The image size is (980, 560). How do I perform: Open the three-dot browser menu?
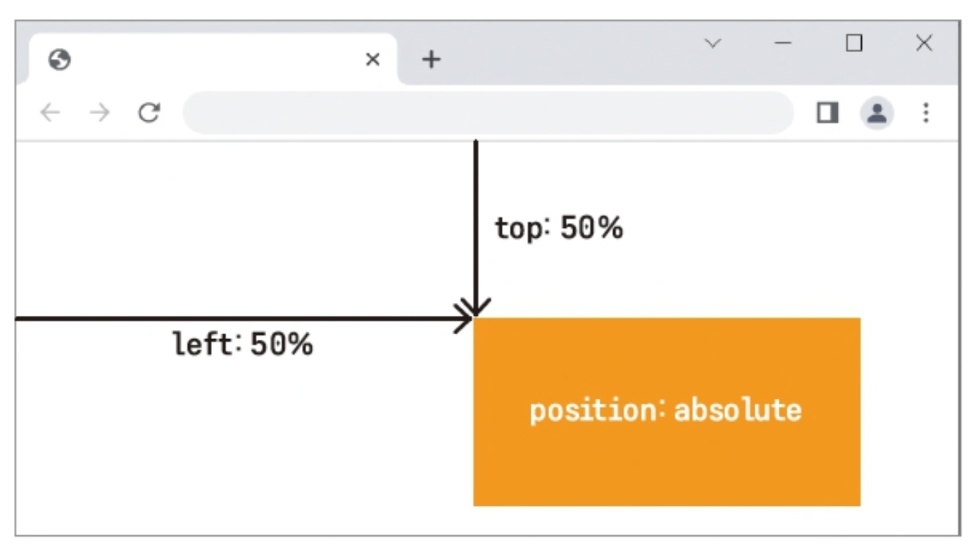[926, 113]
